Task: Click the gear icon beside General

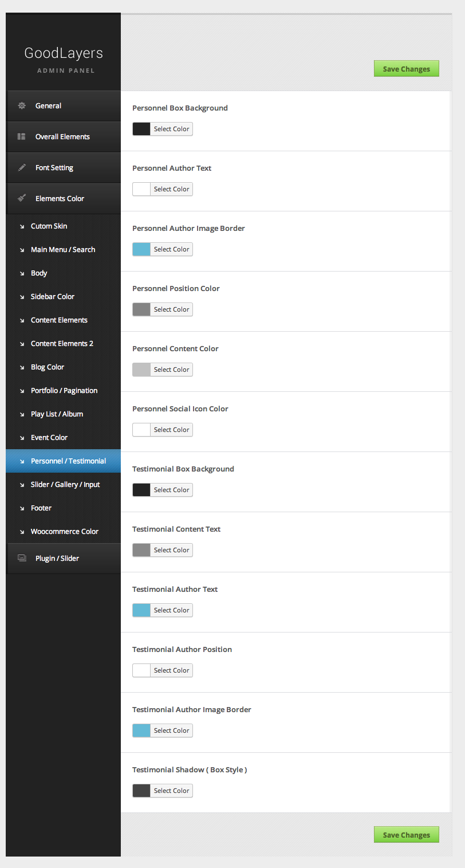Action: click(x=22, y=105)
